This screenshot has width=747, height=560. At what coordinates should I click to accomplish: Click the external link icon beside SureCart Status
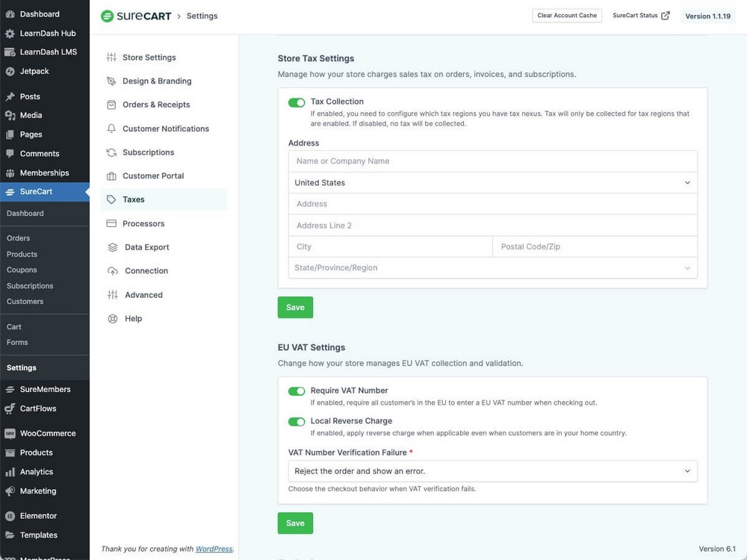pyautogui.click(x=666, y=16)
